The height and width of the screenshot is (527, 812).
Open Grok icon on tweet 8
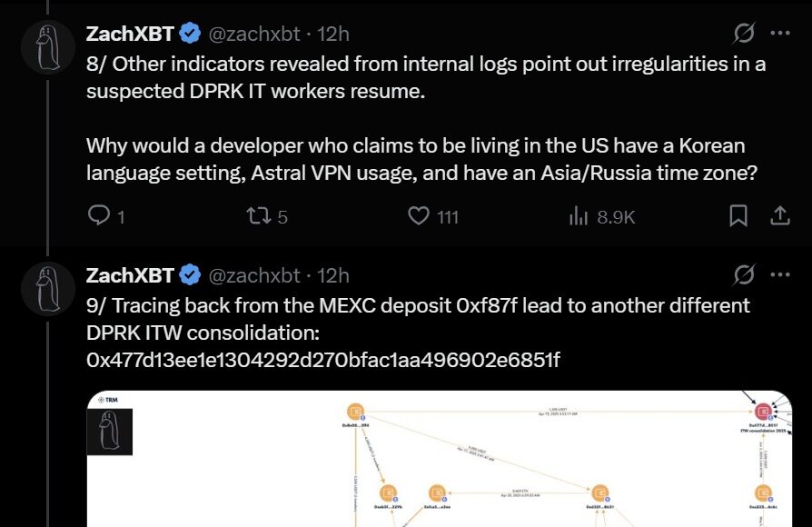744,33
